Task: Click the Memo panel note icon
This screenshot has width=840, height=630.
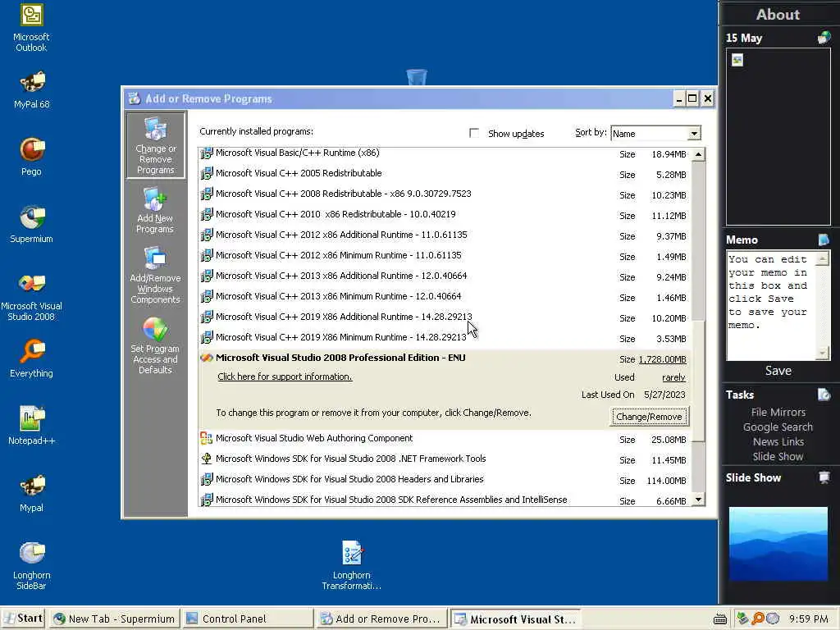Action: 824,240
